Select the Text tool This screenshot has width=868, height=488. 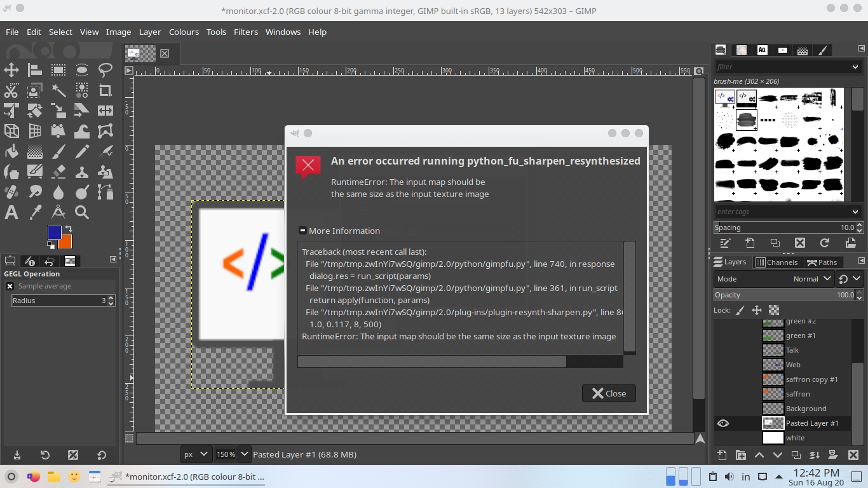(11, 212)
